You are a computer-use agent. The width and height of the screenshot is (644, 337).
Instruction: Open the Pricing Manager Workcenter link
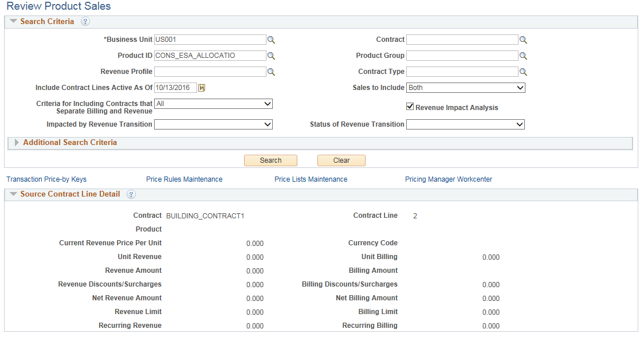click(448, 179)
